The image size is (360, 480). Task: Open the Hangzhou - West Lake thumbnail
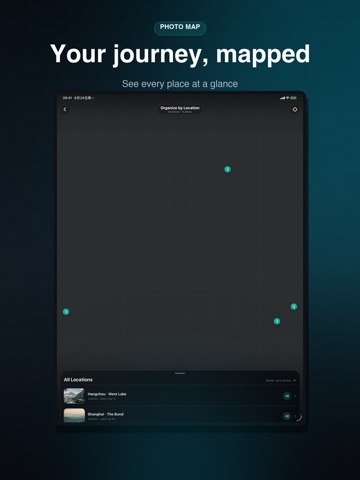pos(74,396)
